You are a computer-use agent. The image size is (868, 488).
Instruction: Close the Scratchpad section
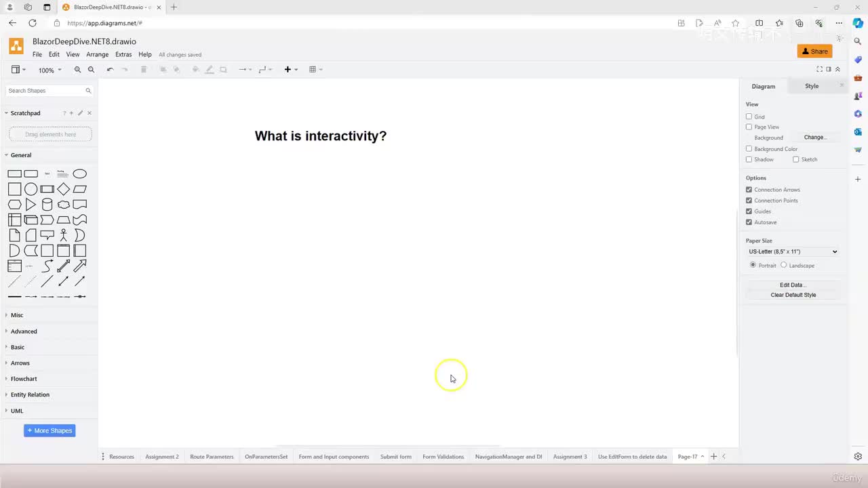coord(90,113)
